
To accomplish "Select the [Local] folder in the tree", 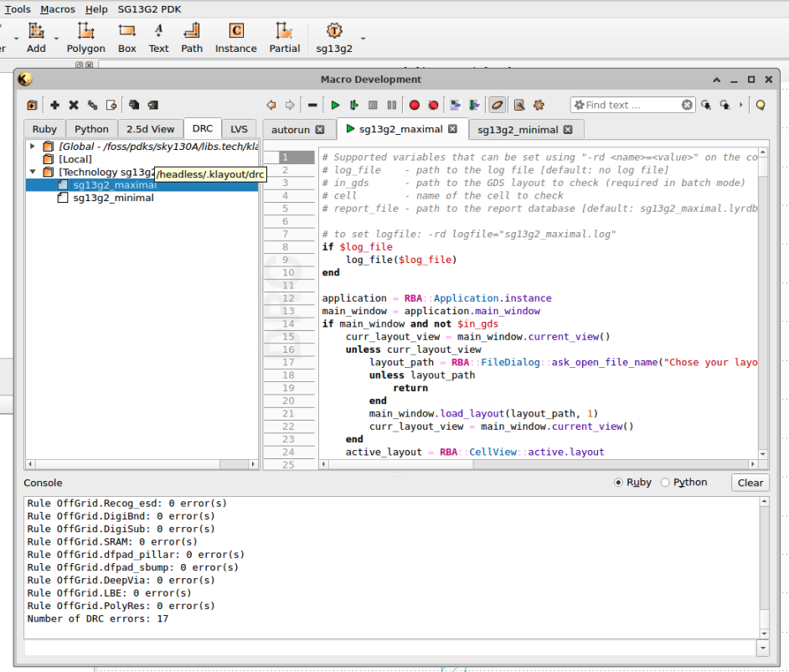I will coord(75,159).
